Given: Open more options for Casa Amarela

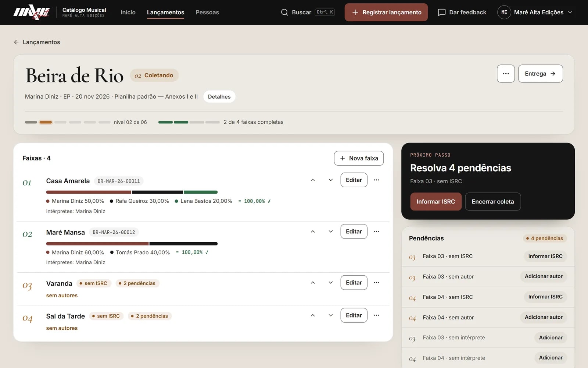Looking at the screenshot, I should pos(376,180).
